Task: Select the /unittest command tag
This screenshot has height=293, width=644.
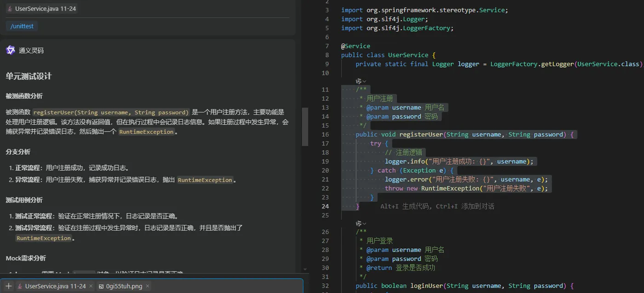Action: coord(23,26)
